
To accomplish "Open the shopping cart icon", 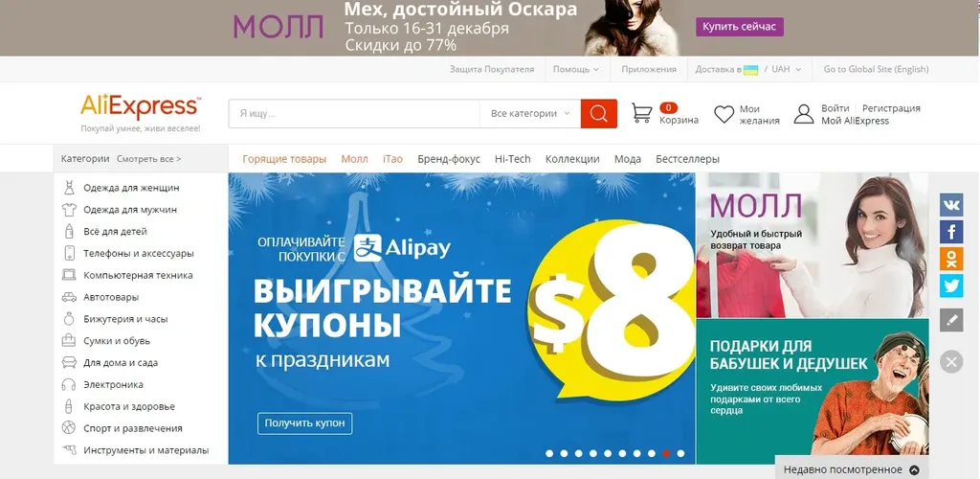I will pos(642,113).
